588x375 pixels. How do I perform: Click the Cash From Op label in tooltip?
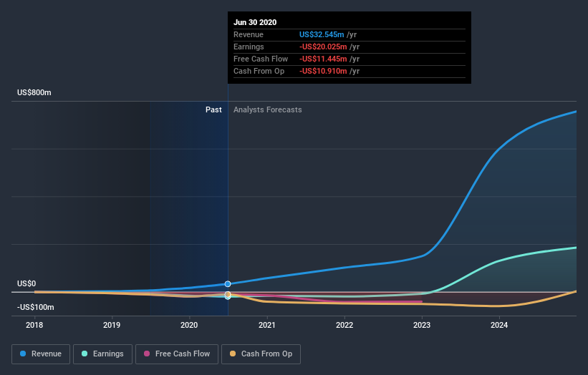pos(259,71)
